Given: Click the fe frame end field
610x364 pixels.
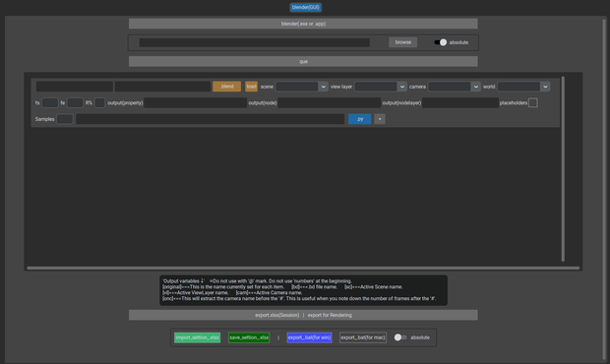Looking at the screenshot, I should 75,102.
